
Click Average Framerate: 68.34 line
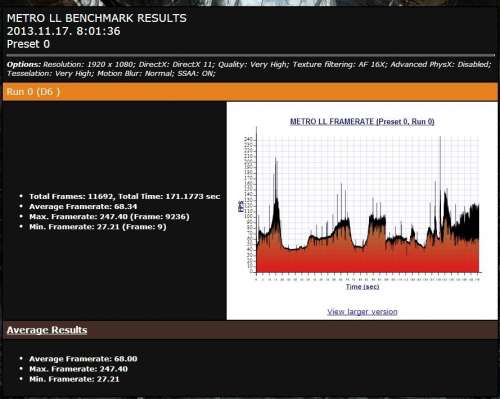click(x=83, y=207)
